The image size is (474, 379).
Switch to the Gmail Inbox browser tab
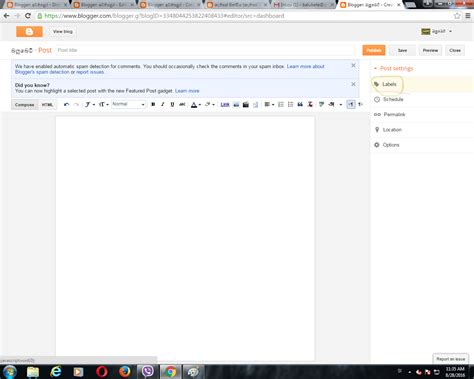(x=303, y=5)
